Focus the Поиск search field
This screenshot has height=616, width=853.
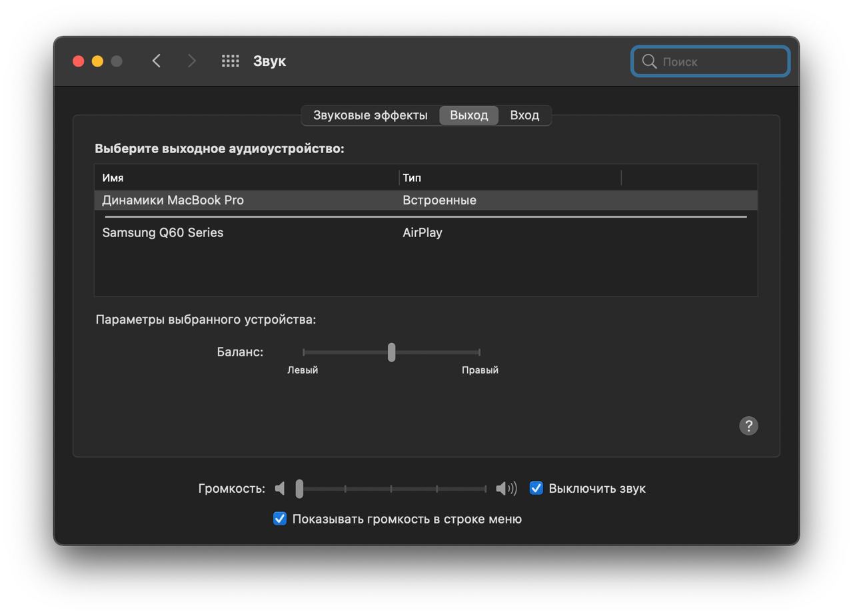click(710, 61)
